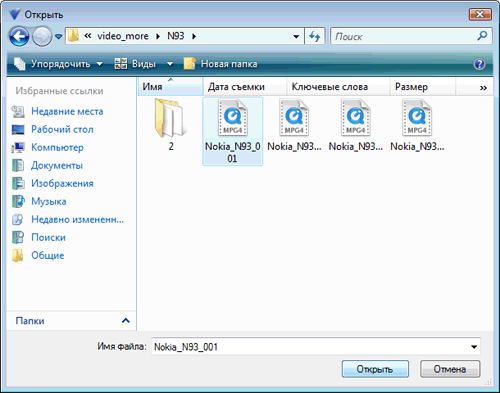
Task: Open Изображения from favorite links
Action: (x=62, y=183)
